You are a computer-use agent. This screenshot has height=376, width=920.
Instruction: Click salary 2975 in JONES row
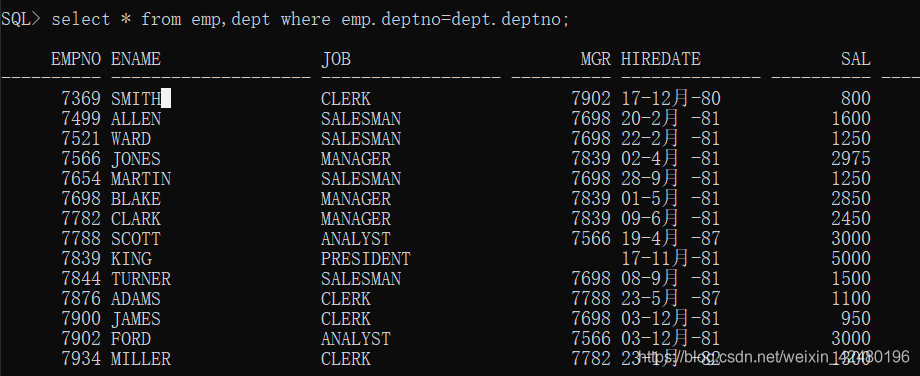(x=851, y=159)
